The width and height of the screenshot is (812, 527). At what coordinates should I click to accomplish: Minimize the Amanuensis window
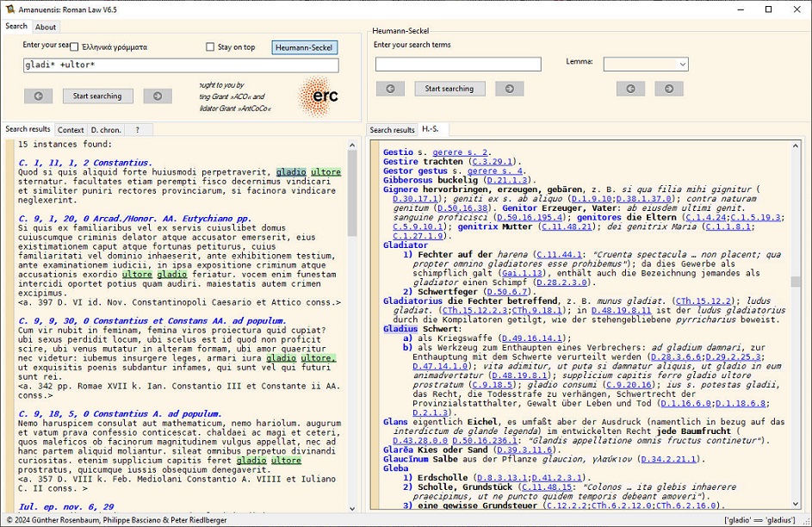[x=741, y=9]
